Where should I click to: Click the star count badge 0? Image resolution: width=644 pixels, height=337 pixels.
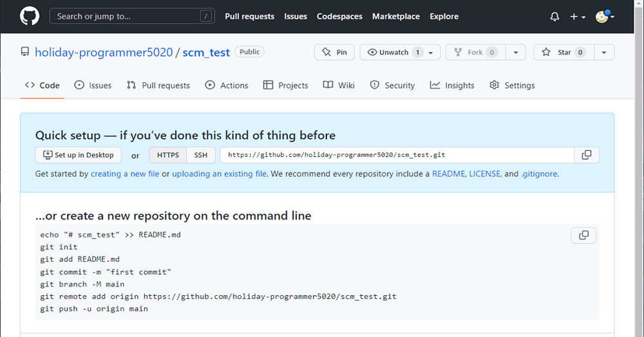(580, 52)
